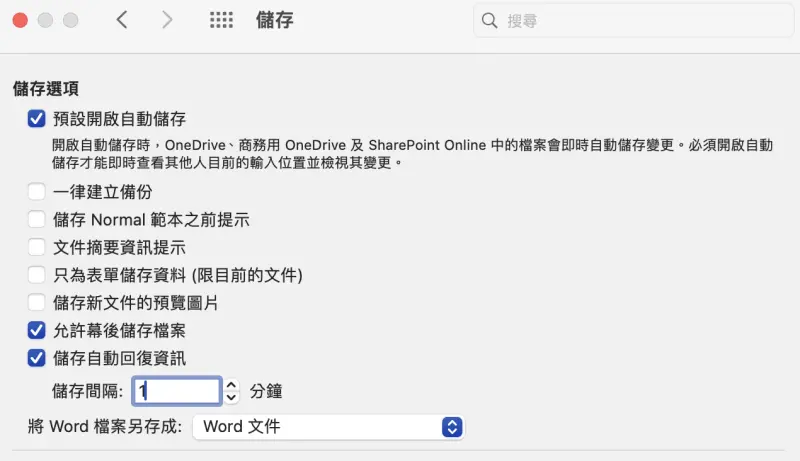Click the OneDrive autosave description text
This screenshot has height=461, width=800.
pos(412,153)
